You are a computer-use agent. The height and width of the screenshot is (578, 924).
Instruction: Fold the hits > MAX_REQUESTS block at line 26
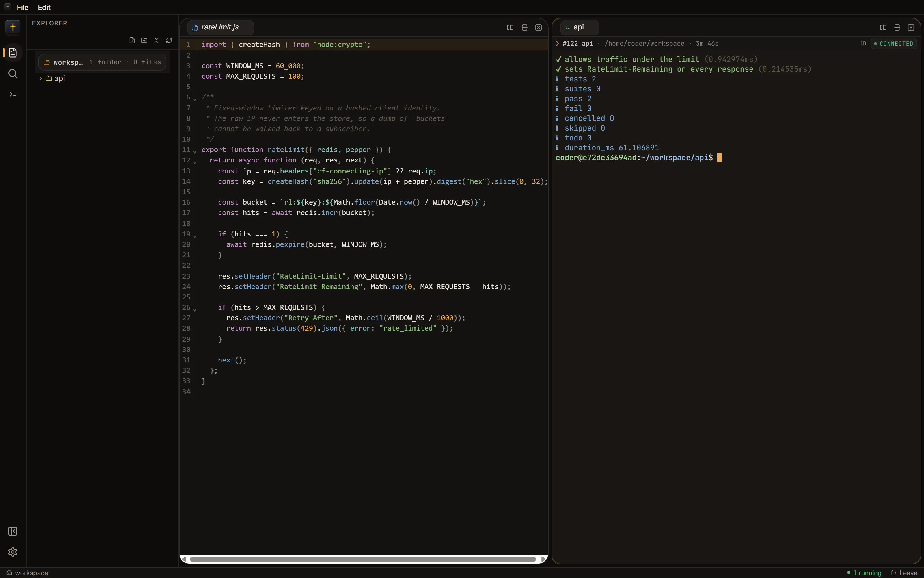tap(195, 310)
